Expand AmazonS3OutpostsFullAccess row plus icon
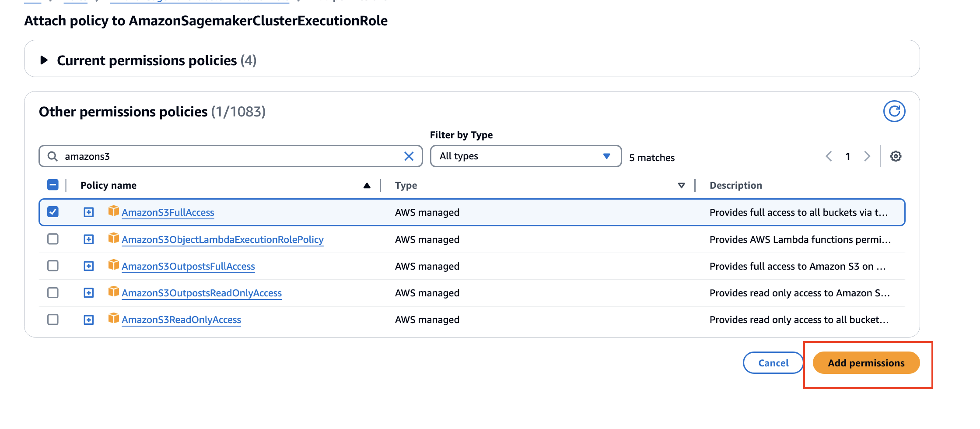The height and width of the screenshot is (429, 980). click(88, 266)
